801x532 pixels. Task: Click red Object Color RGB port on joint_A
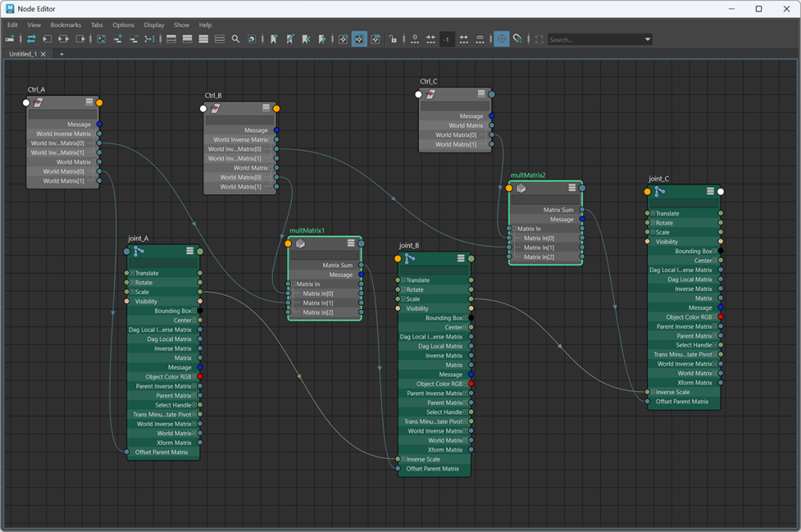click(x=200, y=377)
